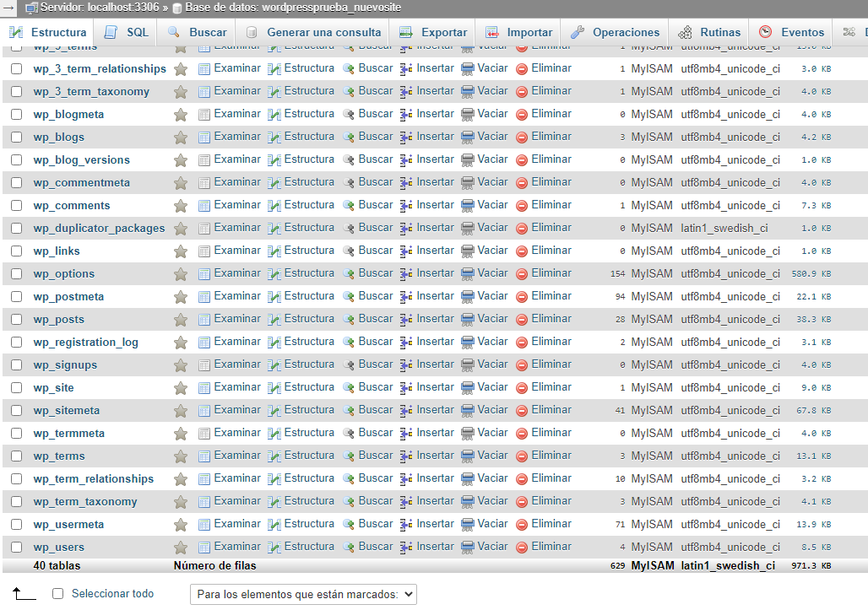
Task: Open the Importar tab
Action: pyautogui.click(x=519, y=33)
